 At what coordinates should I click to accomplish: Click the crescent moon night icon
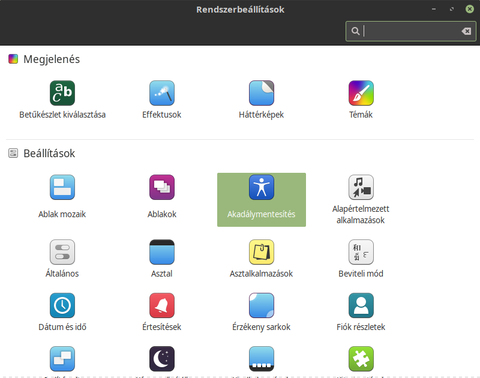(x=162, y=359)
